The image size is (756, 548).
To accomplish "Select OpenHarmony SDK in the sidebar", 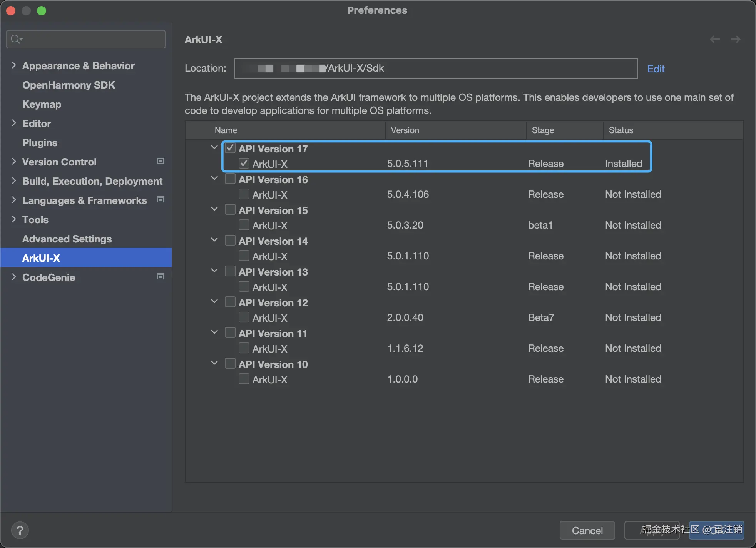I will pyautogui.click(x=69, y=85).
